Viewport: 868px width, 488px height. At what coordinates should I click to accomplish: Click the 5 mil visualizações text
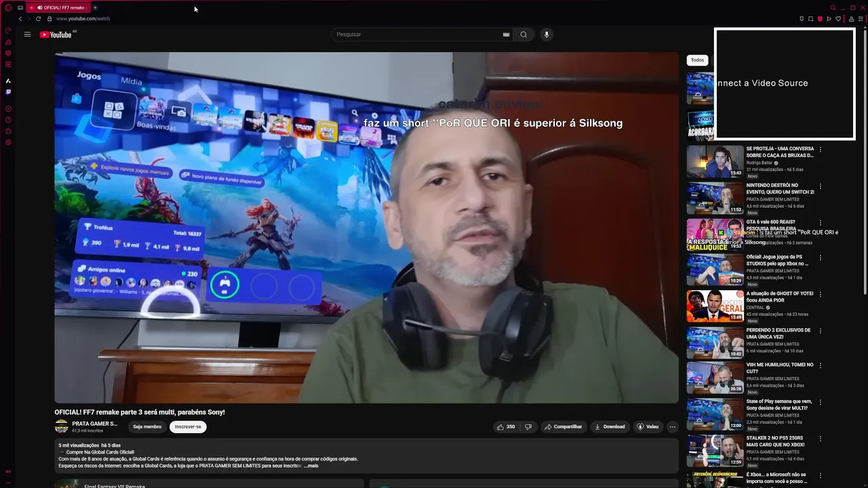point(79,445)
